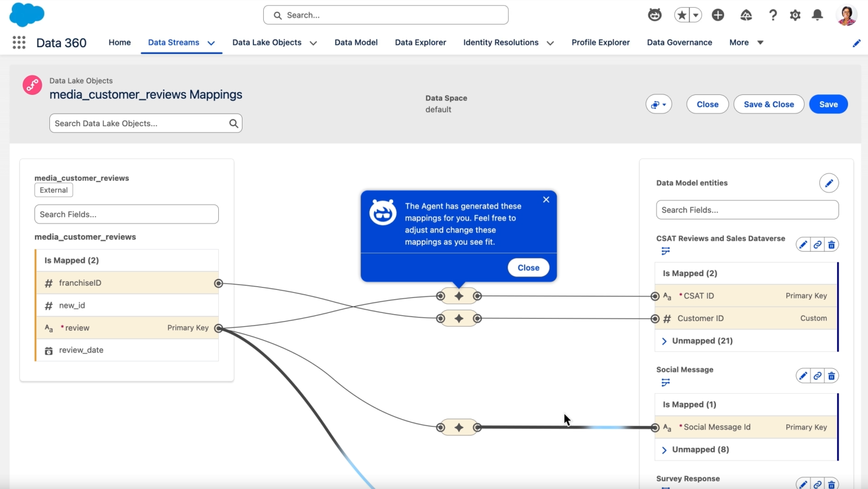Open the Agentforce astro icon in header

(655, 15)
